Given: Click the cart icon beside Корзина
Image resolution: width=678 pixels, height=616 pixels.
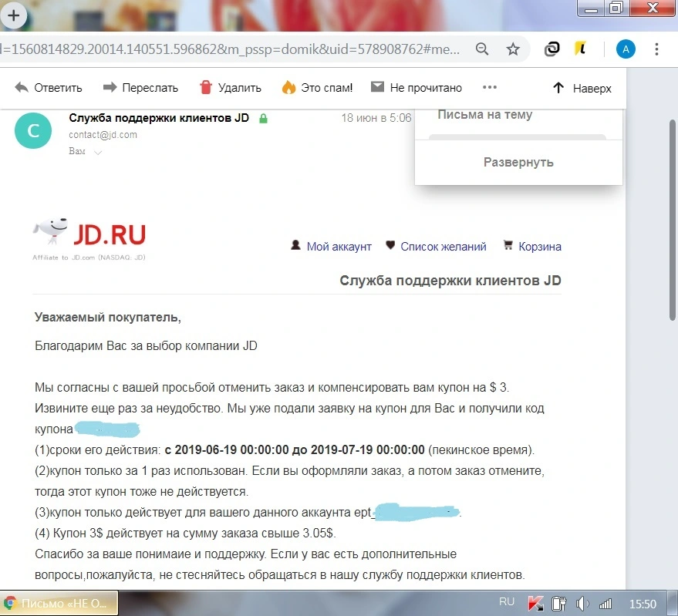Looking at the screenshot, I should click(508, 245).
